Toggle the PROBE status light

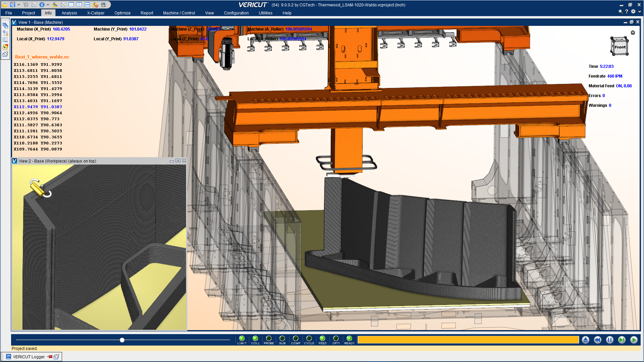tap(269, 338)
